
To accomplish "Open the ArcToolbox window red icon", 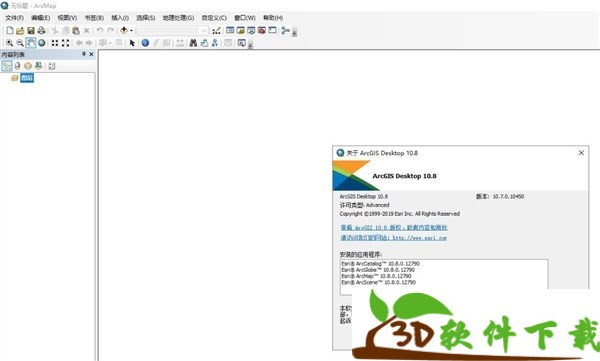I will point(262,31).
